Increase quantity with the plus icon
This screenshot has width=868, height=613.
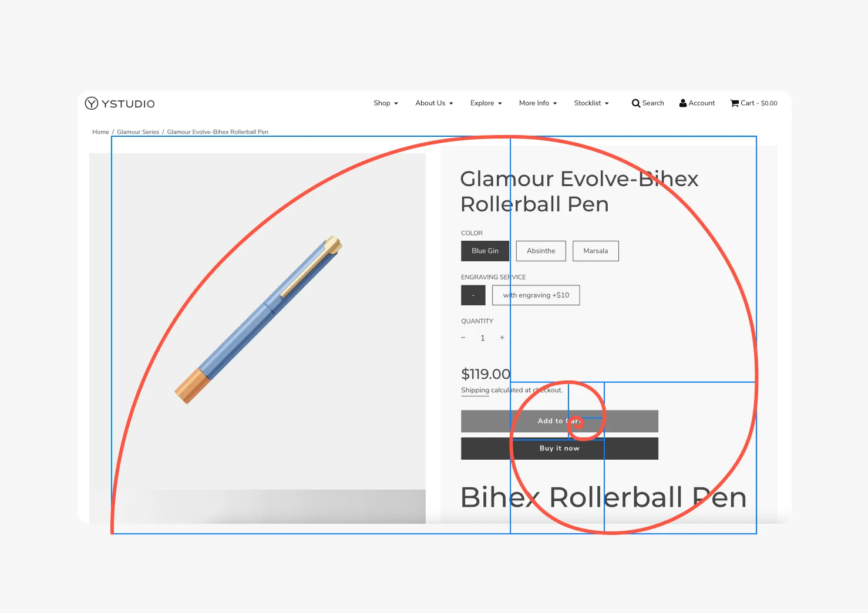(502, 338)
